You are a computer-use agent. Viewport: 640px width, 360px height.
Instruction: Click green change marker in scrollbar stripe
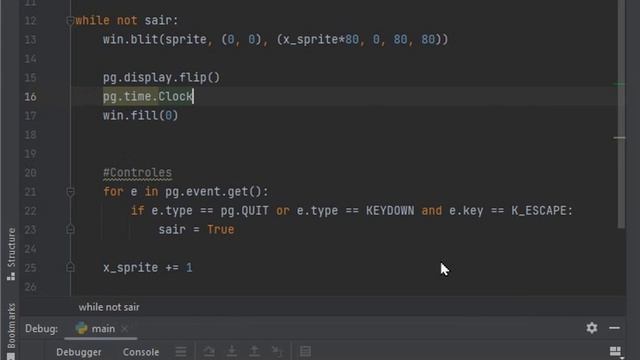[619, 84]
